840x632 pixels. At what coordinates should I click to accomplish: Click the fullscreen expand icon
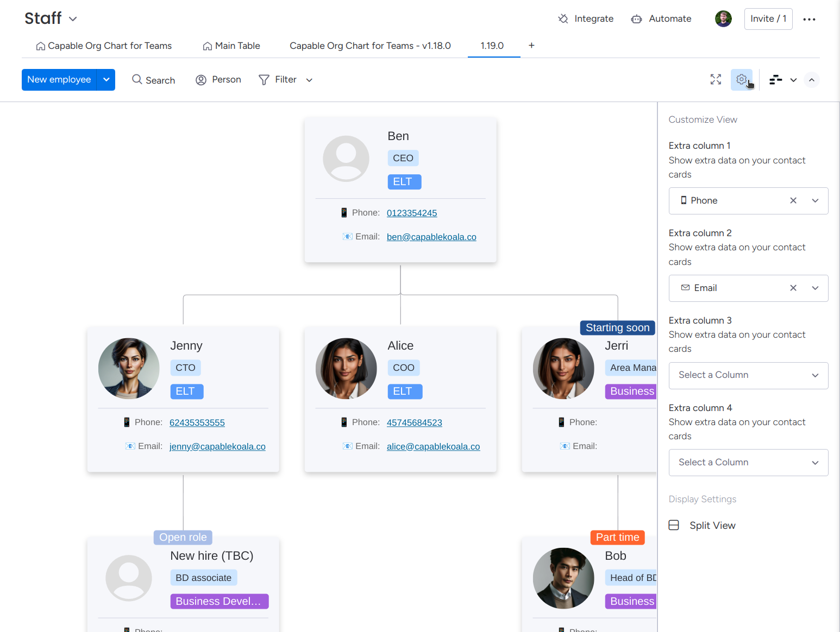tap(716, 80)
